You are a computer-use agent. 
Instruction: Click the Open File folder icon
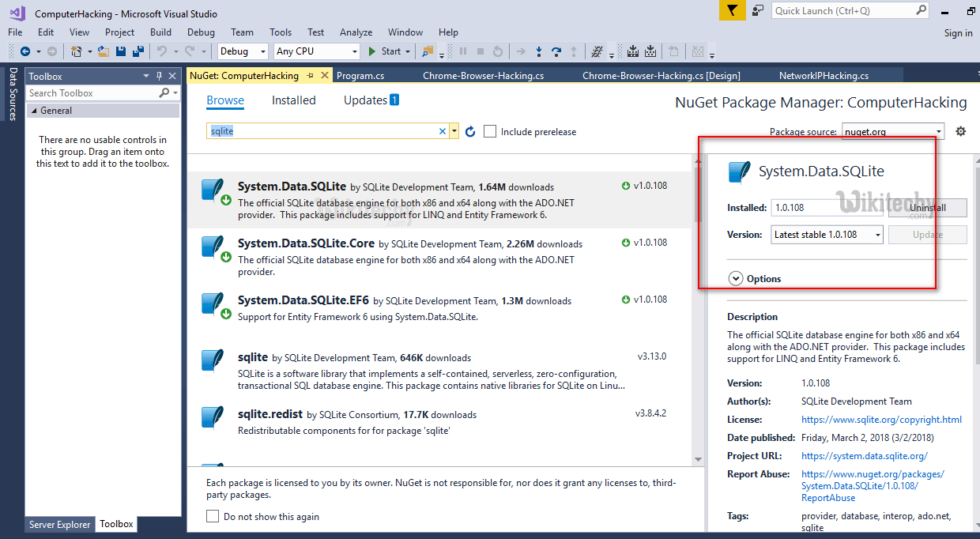point(103,51)
